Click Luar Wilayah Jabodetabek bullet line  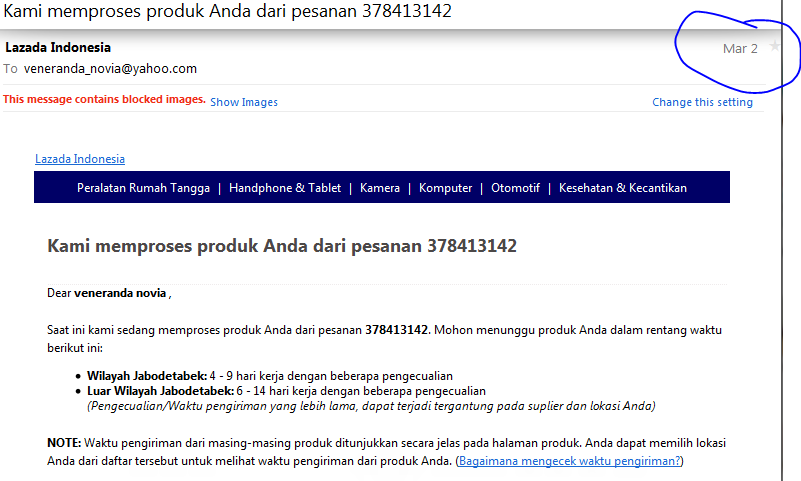point(286,391)
